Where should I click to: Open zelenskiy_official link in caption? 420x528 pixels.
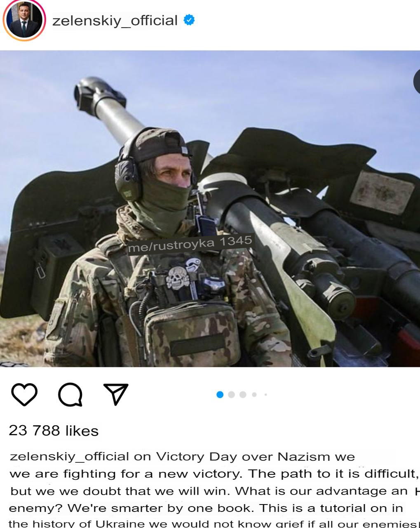(x=69, y=457)
